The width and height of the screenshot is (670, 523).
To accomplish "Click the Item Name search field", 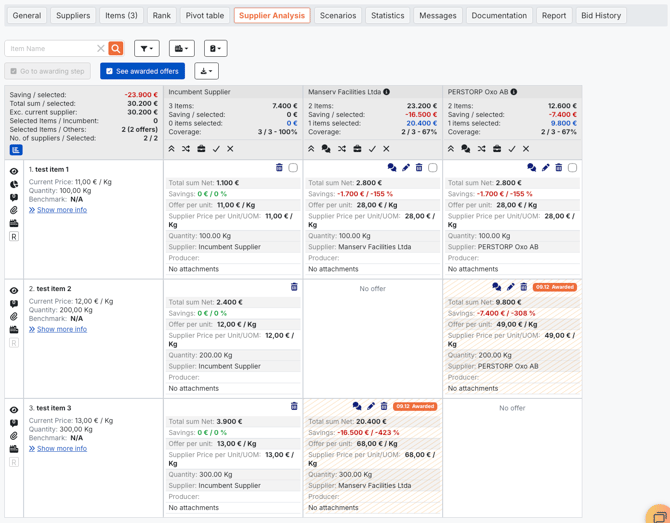I will point(50,48).
